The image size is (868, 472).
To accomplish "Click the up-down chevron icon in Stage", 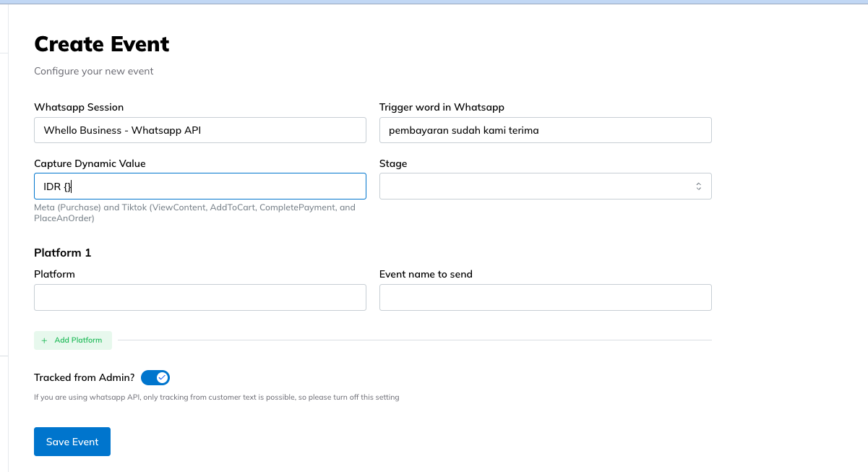I will (x=698, y=186).
